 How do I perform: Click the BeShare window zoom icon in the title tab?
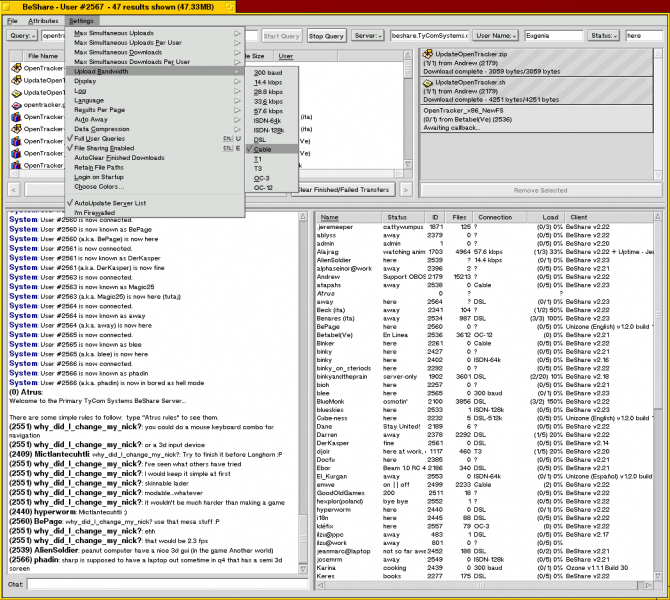point(230,6)
